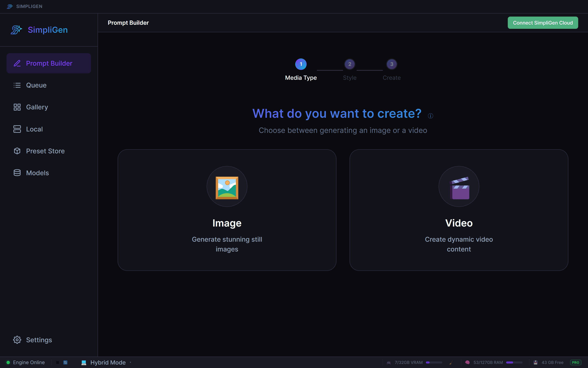Click the info icon beside the heading
588x368 pixels.
coord(430,116)
